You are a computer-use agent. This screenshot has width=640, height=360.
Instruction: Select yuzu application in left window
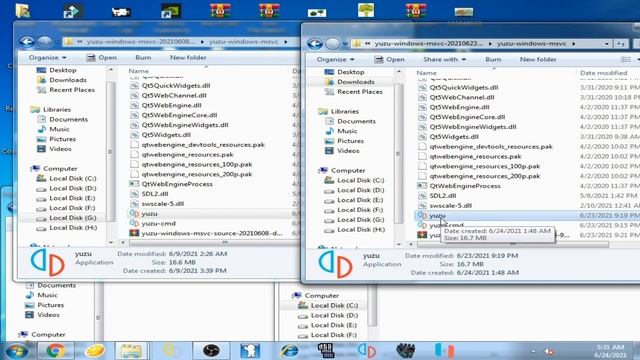point(149,213)
